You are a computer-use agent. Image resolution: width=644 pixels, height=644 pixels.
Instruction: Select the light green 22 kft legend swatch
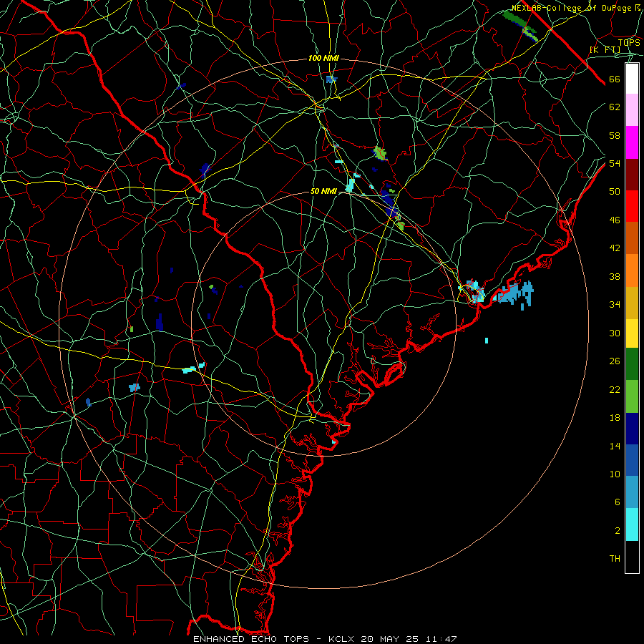pos(632,396)
